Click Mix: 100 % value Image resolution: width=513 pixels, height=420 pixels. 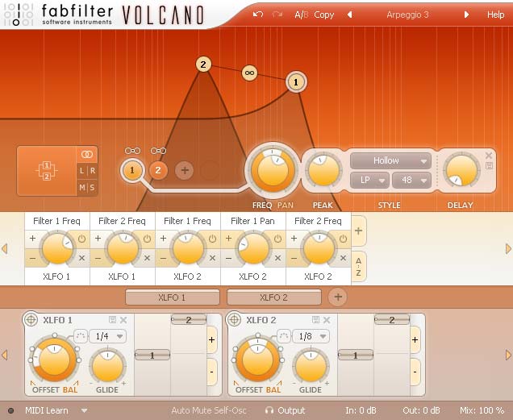pos(482,410)
